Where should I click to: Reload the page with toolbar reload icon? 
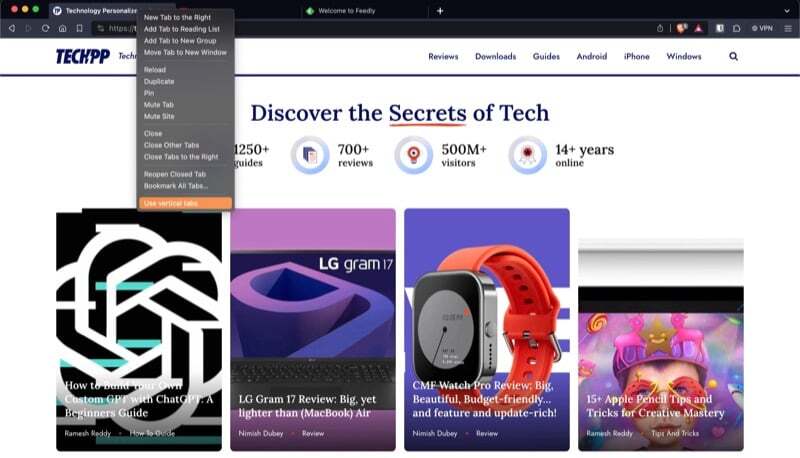pyautogui.click(x=45, y=29)
